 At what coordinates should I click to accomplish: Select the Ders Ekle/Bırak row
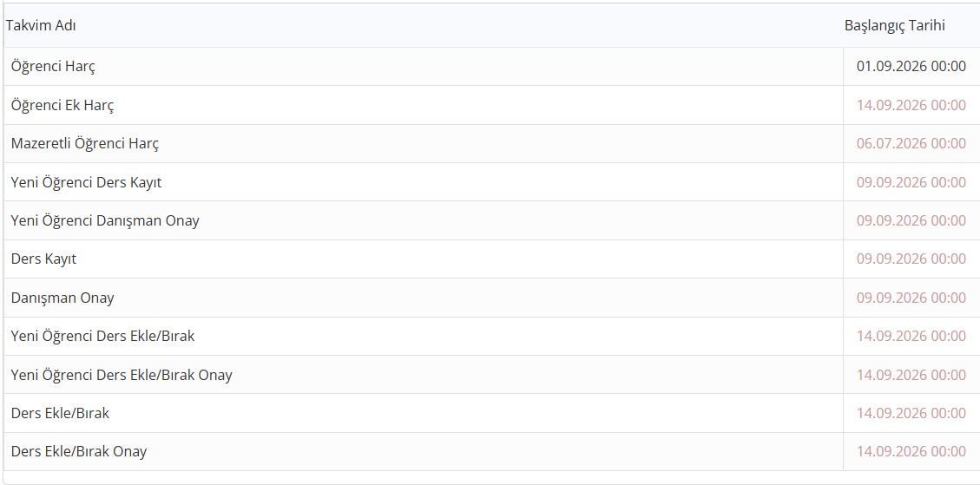pyautogui.click(x=492, y=413)
